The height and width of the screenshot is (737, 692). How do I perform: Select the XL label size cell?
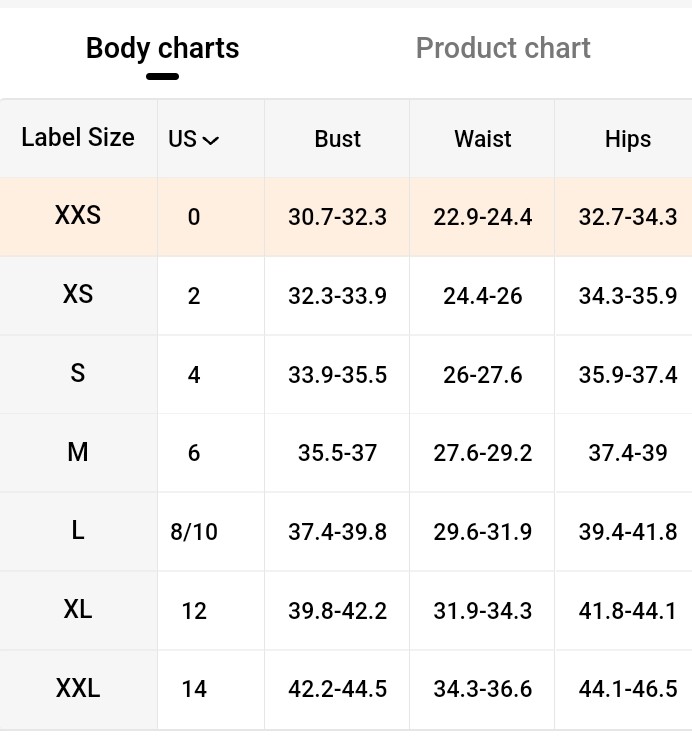pos(78,610)
